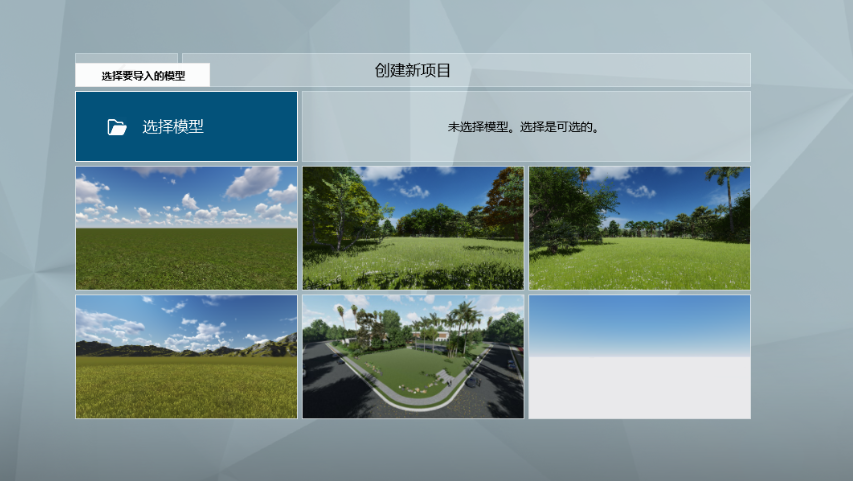Open the suburban road corner scene template
This screenshot has width=853, height=481.
(413, 356)
